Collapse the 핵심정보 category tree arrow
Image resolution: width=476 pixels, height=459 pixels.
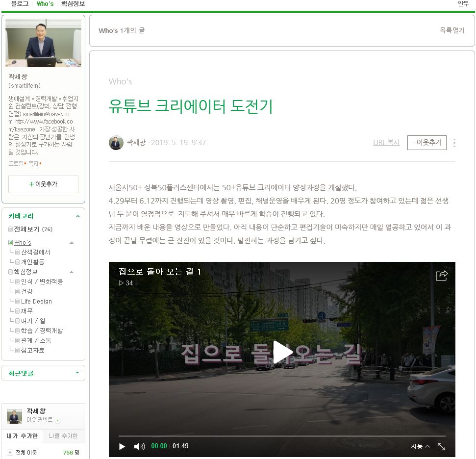(72, 272)
